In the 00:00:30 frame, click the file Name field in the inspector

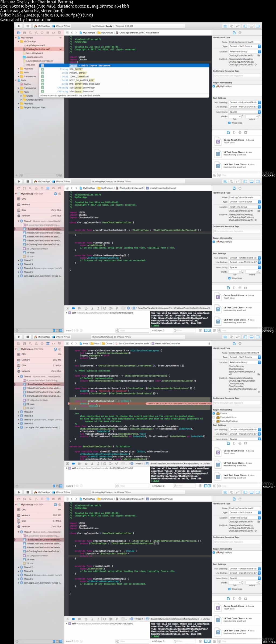click(245, 42)
